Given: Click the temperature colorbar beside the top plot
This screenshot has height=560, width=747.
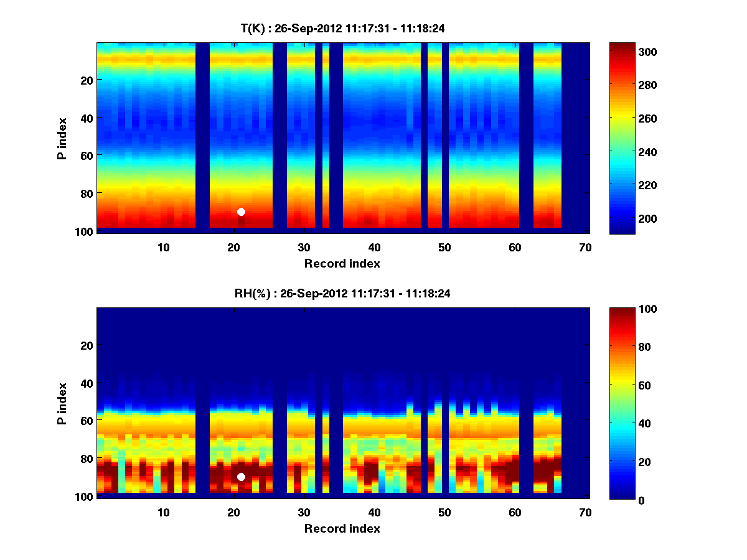Looking at the screenshot, I should coord(622,138).
